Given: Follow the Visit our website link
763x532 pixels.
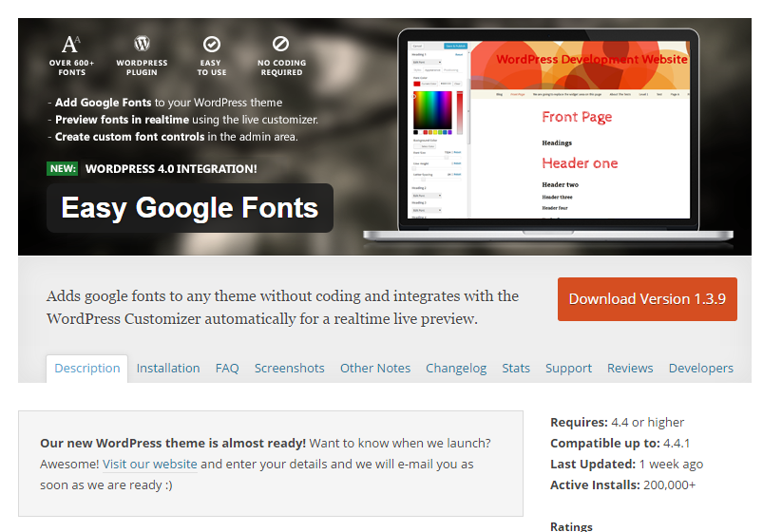Looking at the screenshot, I should click(150, 465).
